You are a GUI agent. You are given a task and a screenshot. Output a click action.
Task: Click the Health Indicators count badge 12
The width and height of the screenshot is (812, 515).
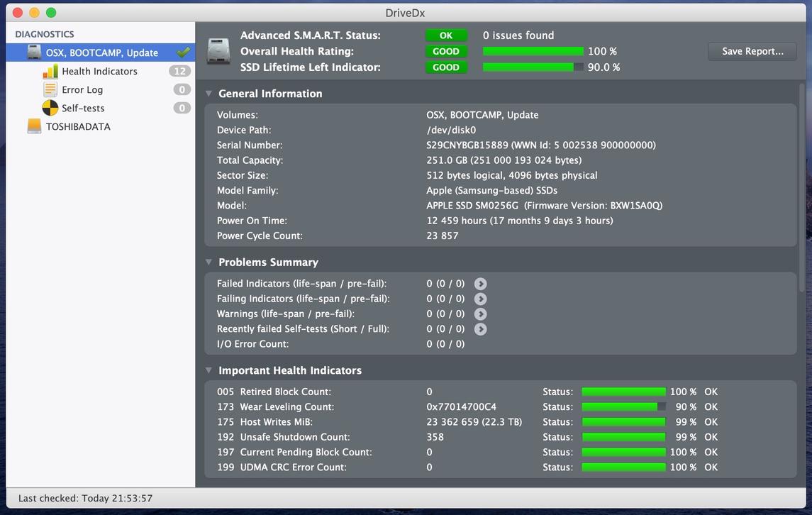click(x=179, y=71)
